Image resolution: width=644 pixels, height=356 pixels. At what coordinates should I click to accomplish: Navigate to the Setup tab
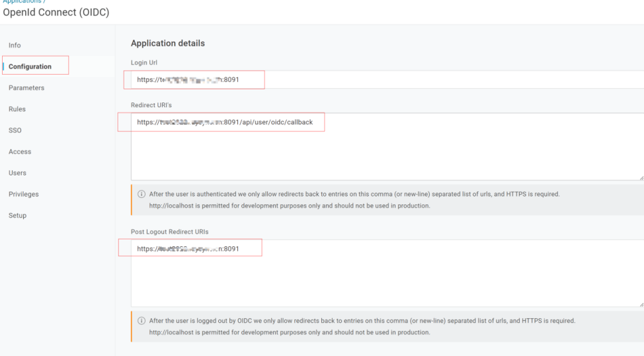pyautogui.click(x=17, y=215)
